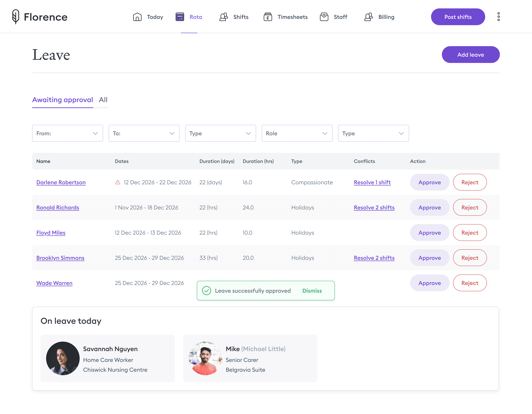Viewport: 532px width, 414px height.
Task: Click the Post shifts button
Action: pos(458,17)
